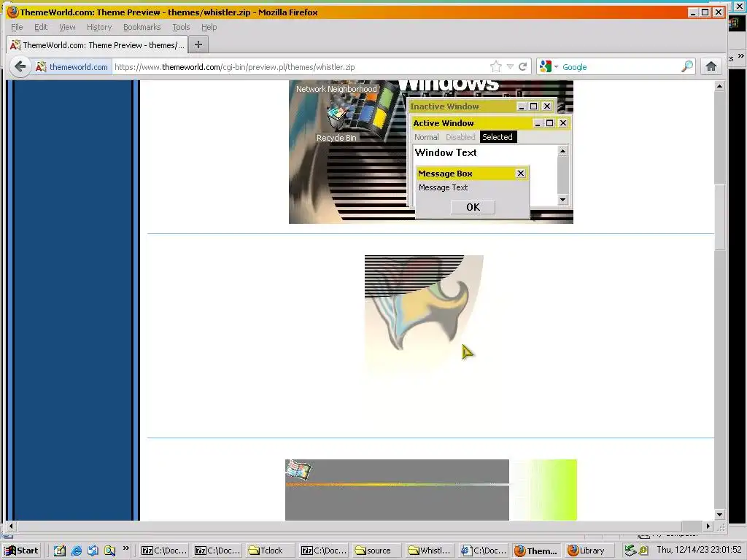Go to the Firefox home page icon
This screenshot has height=560, width=747.
pos(711,66)
